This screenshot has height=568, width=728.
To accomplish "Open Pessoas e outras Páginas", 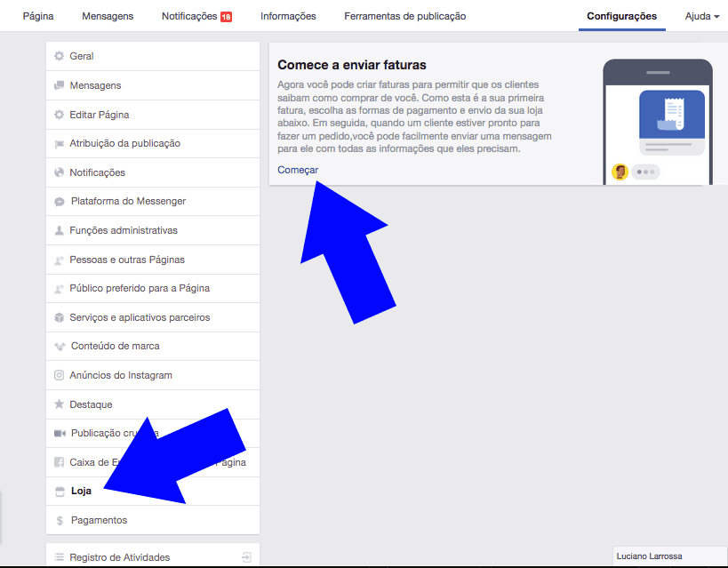I will (x=153, y=260).
